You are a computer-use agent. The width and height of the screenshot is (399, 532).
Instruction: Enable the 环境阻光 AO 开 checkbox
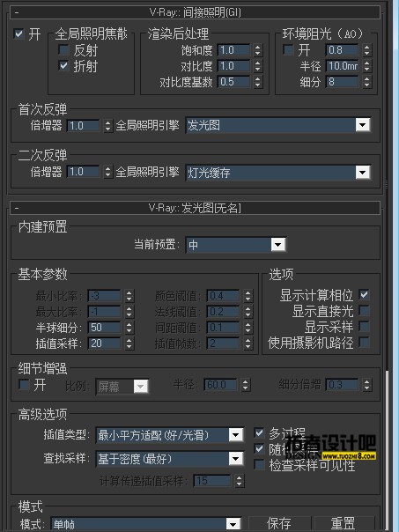tap(288, 50)
